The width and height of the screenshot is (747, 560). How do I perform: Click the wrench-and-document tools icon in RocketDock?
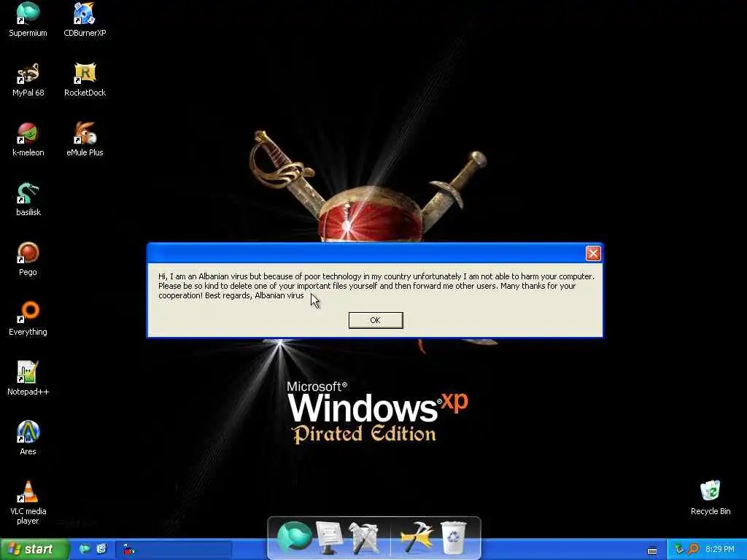[364, 538]
